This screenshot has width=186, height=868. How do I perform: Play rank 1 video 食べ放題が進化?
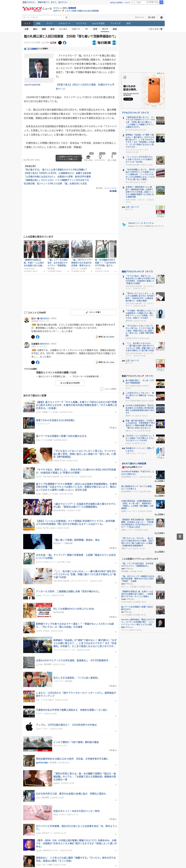(160, 384)
